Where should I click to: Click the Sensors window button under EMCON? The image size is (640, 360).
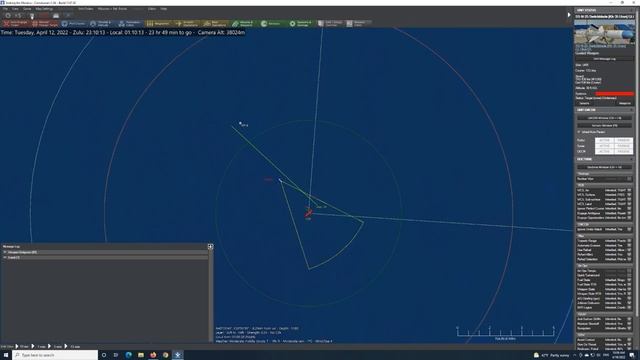(604, 125)
